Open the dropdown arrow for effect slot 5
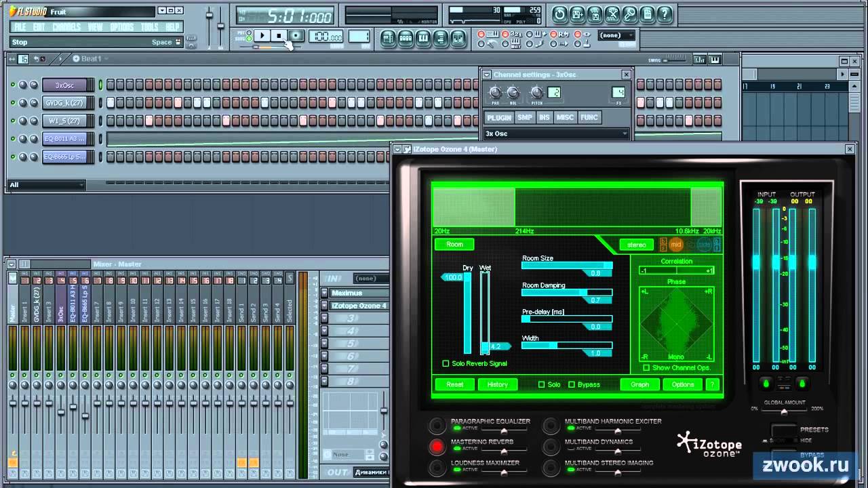 click(324, 344)
